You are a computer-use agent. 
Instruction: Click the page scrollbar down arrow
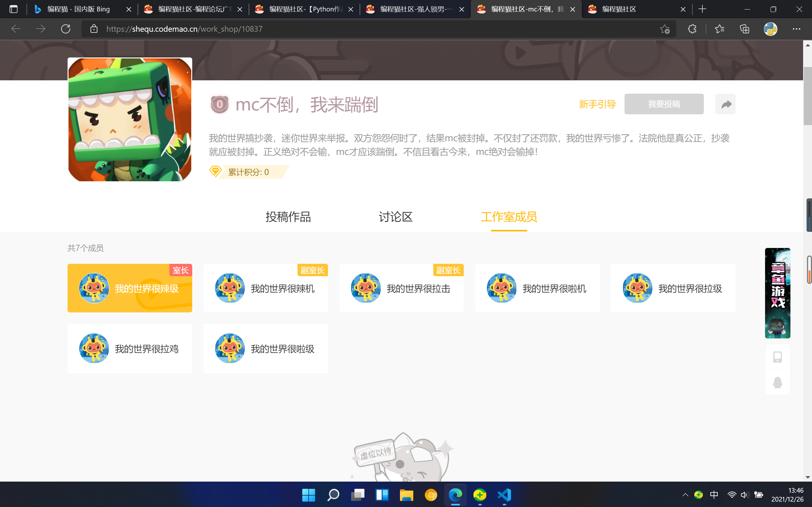(808, 477)
